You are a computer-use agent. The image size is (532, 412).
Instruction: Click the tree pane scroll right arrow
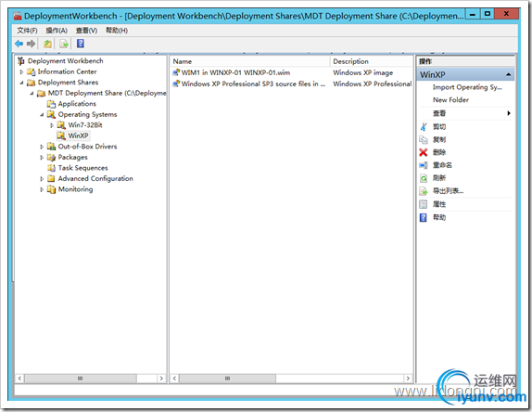tap(161, 378)
